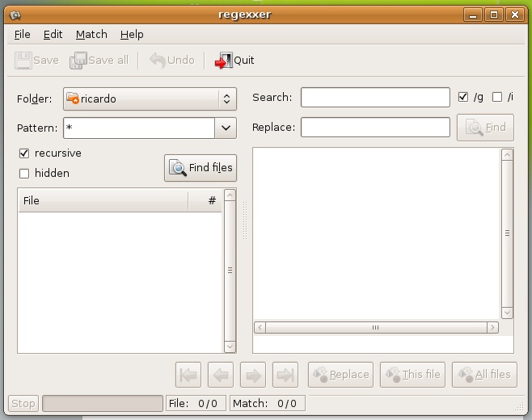The image size is (532, 420).
Task: Click file list scrollbar up arrow
Action: (x=230, y=195)
